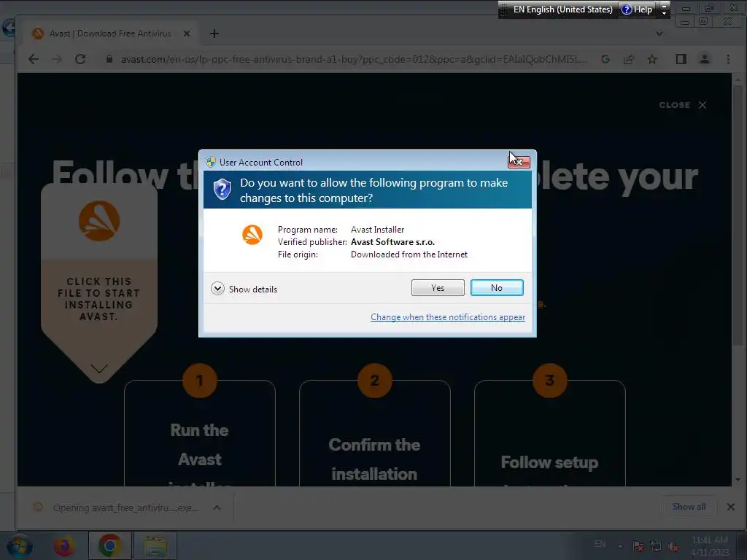Open the taskbar clock and date
Image resolution: width=747 pixels, height=560 pixels.
(x=710, y=546)
